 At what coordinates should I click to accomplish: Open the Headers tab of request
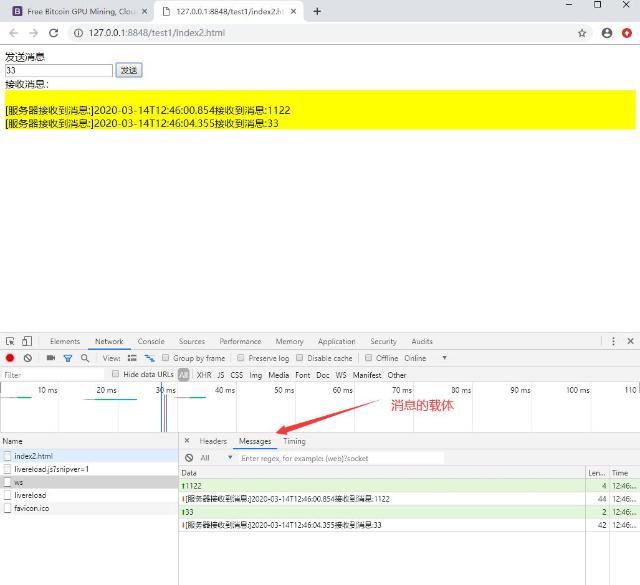click(213, 441)
